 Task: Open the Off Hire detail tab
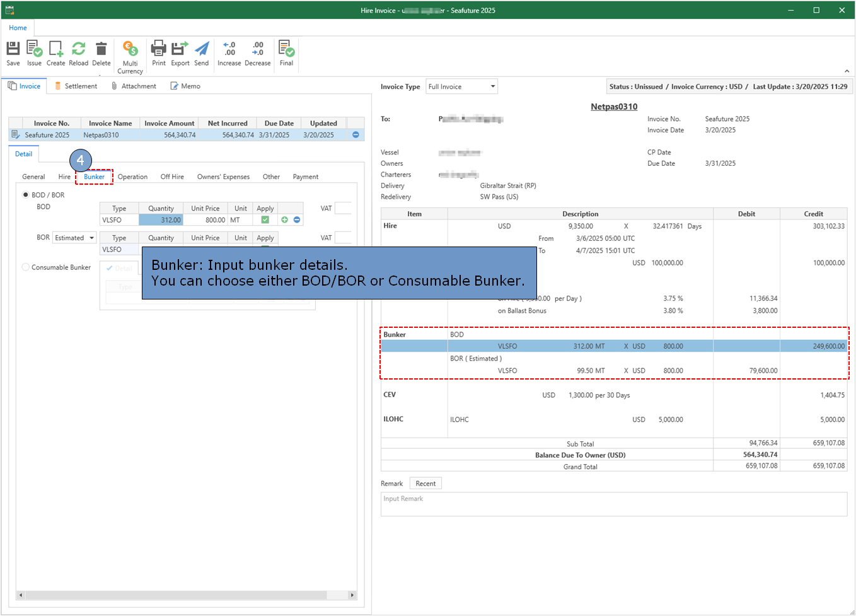click(172, 177)
